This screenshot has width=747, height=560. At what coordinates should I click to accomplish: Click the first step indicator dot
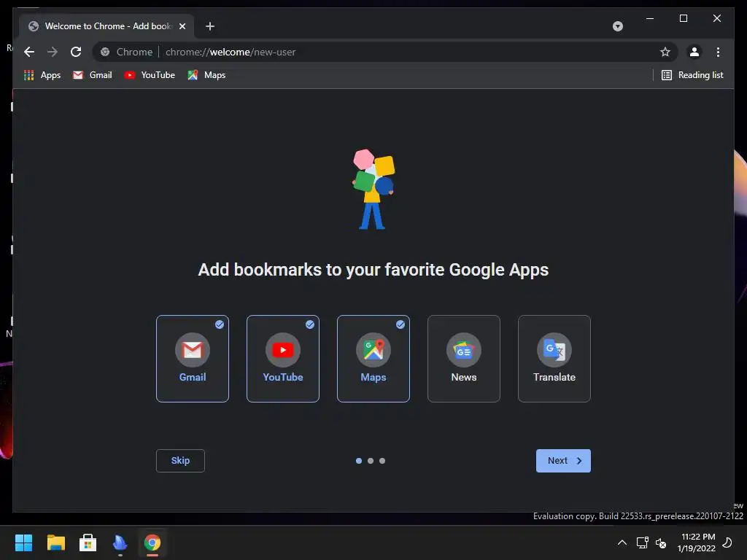point(359,461)
